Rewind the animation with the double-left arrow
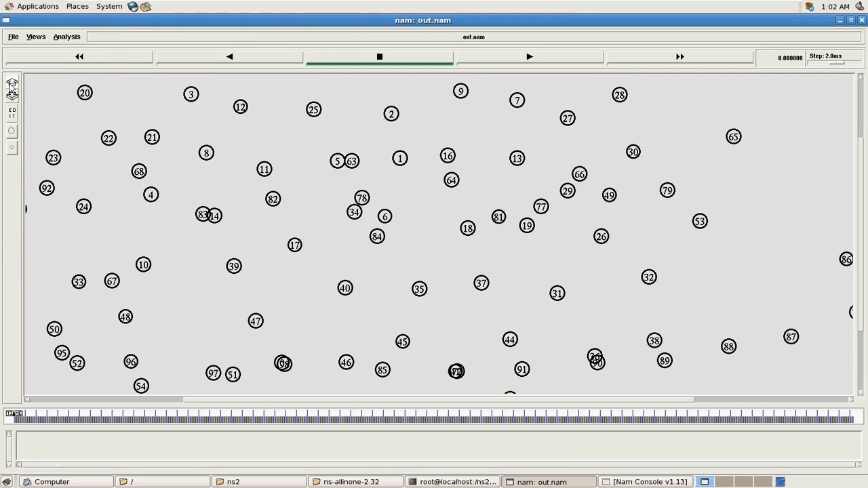Image resolution: width=868 pixels, height=488 pixels. (79, 57)
